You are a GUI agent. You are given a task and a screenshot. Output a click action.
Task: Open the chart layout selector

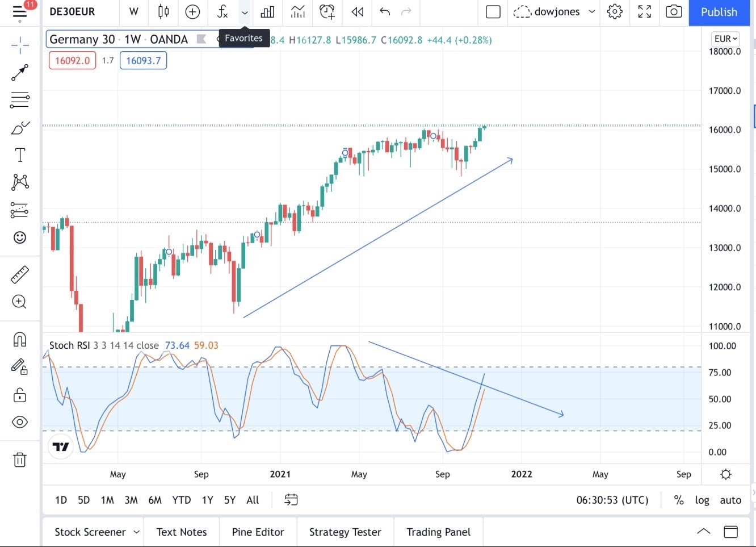[493, 12]
